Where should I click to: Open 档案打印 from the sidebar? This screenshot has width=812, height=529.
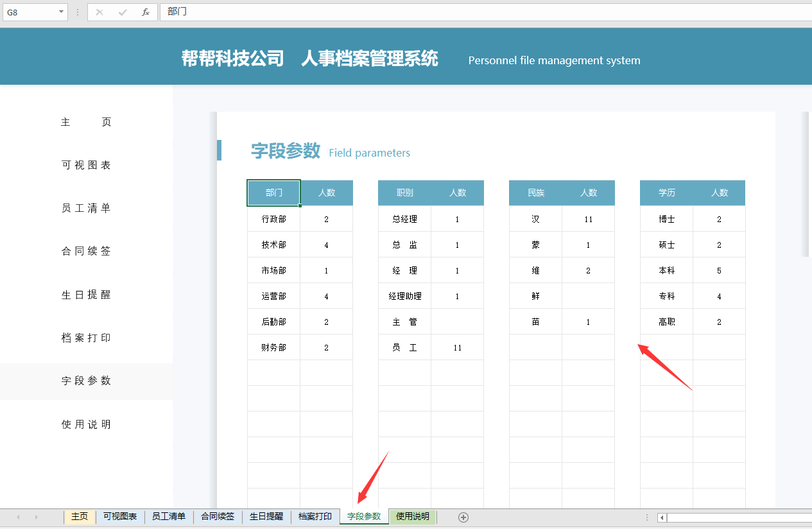coord(86,338)
